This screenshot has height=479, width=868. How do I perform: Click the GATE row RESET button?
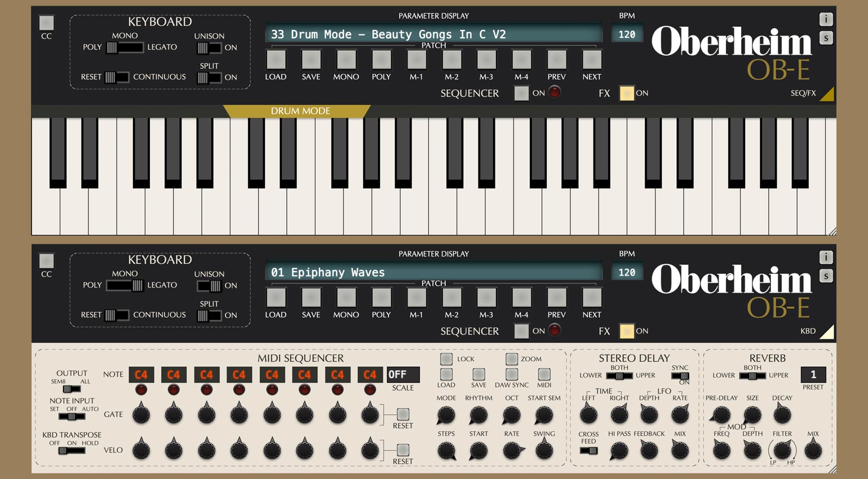402,414
